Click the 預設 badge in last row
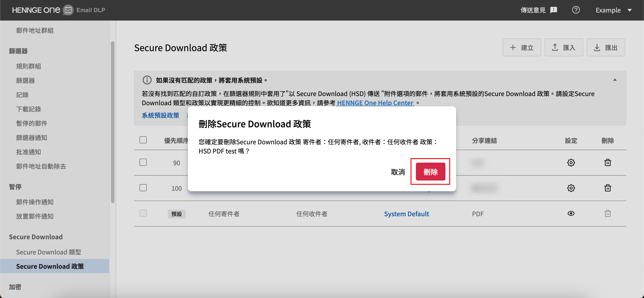 click(176, 214)
